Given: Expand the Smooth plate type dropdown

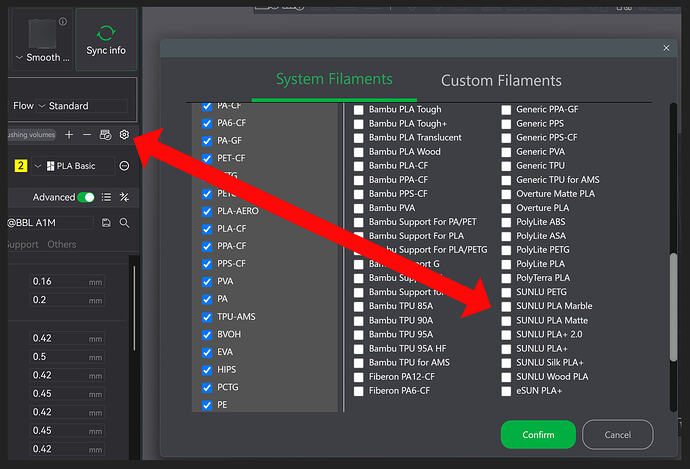Looking at the screenshot, I should pos(19,58).
